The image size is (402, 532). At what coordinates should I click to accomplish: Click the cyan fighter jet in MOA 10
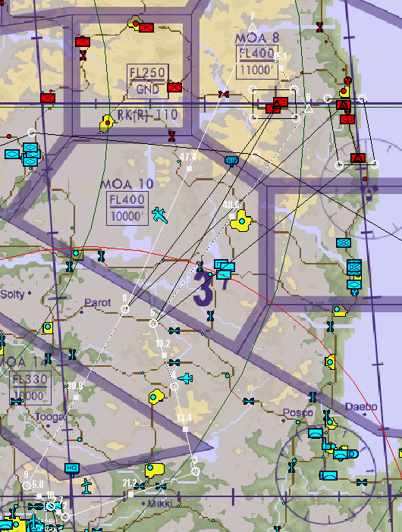click(x=159, y=215)
